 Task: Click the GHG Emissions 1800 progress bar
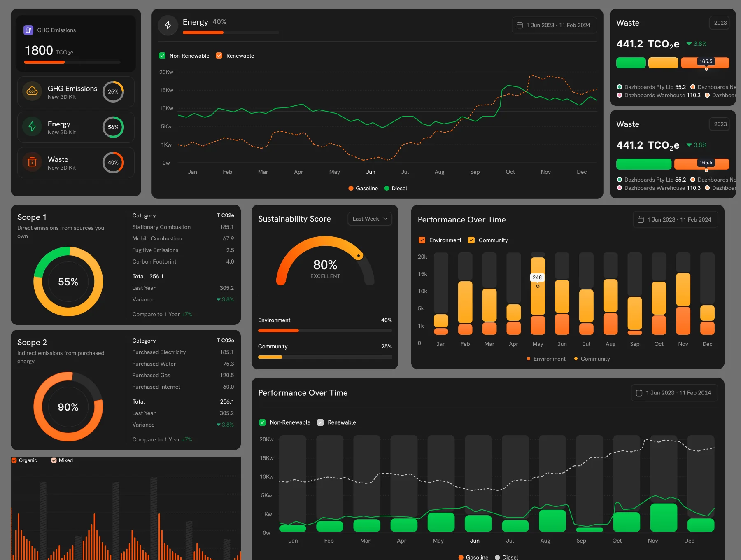72,62
